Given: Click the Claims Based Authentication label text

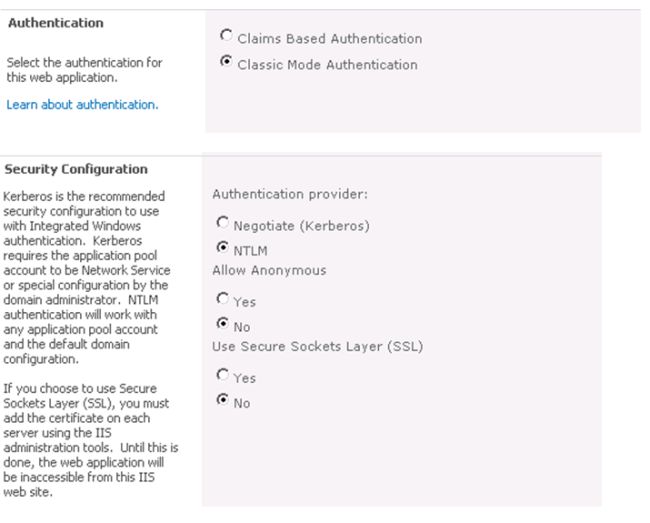Looking at the screenshot, I should click(330, 39).
